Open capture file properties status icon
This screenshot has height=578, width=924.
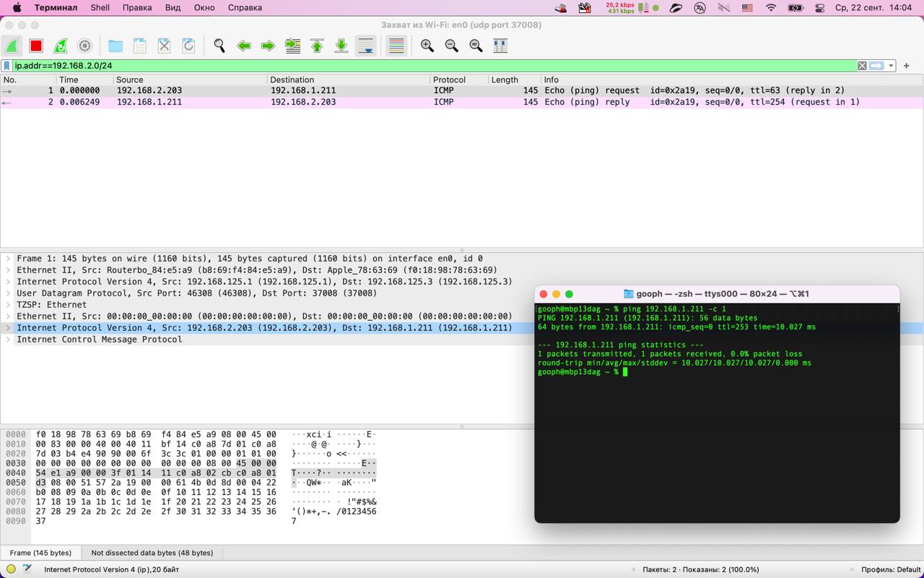(x=27, y=569)
